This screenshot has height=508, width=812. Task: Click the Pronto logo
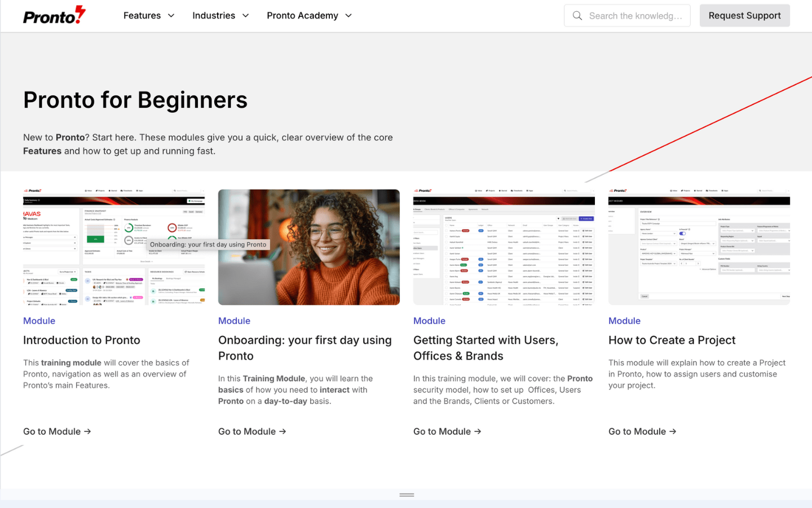(54, 15)
